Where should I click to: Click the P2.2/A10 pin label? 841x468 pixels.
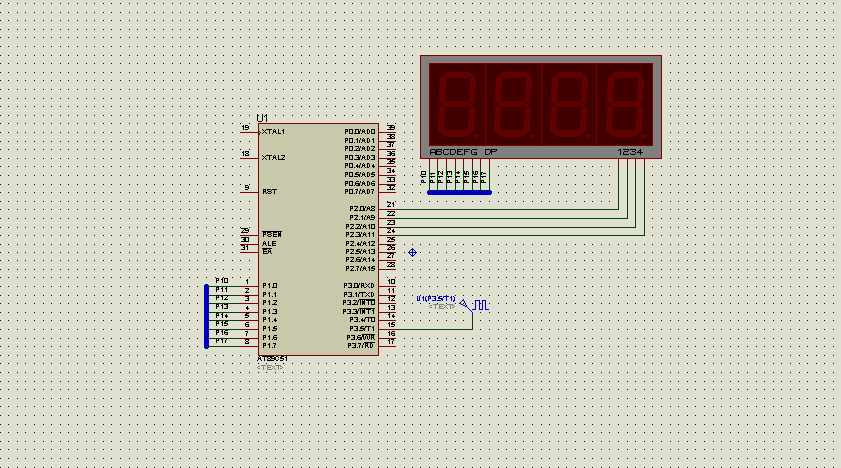pyautogui.click(x=360, y=226)
